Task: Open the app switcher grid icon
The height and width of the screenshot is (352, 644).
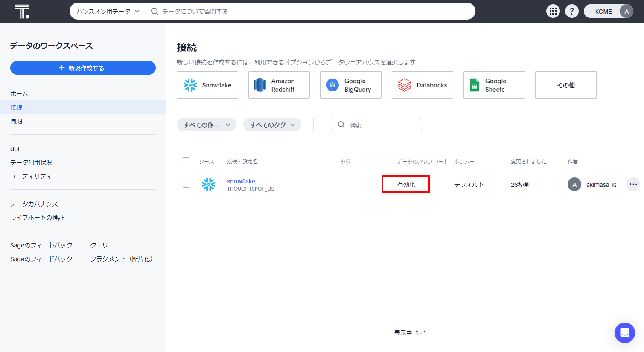Action: 553,12
